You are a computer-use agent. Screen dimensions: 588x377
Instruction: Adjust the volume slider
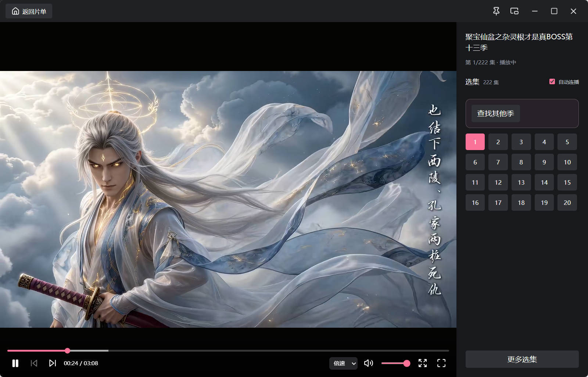(395, 363)
